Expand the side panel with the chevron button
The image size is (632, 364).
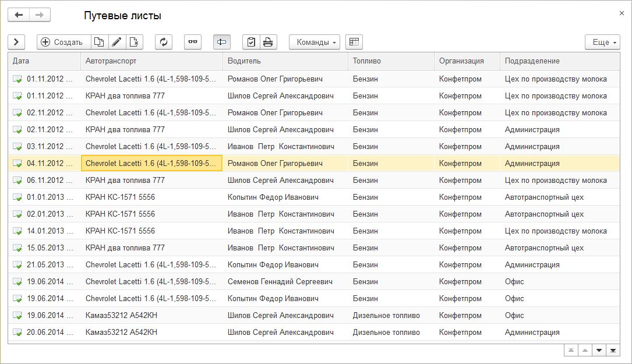(16, 42)
